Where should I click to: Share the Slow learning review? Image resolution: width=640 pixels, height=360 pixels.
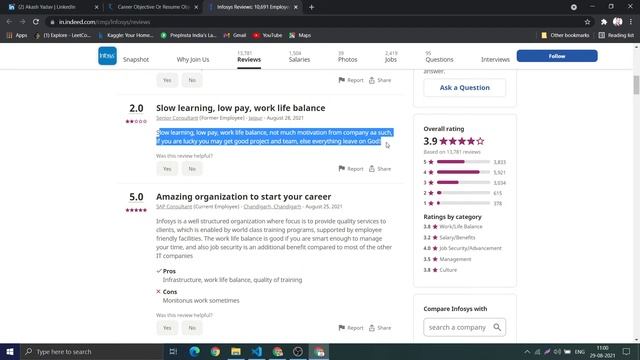(380, 169)
